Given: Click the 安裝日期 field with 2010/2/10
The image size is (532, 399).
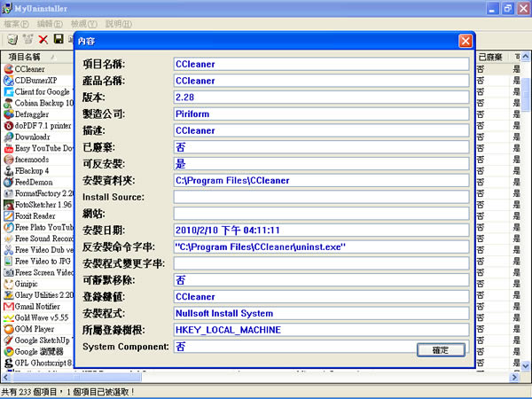Looking at the screenshot, I should (x=321, y=231).
